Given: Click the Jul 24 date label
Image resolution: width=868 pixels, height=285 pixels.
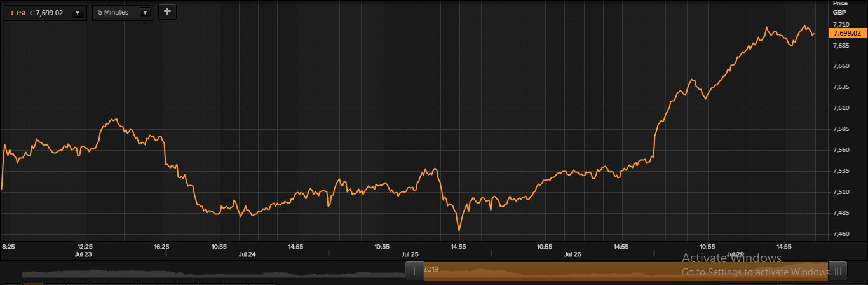Looking at the screenshot, I should (x=247, y=254).
